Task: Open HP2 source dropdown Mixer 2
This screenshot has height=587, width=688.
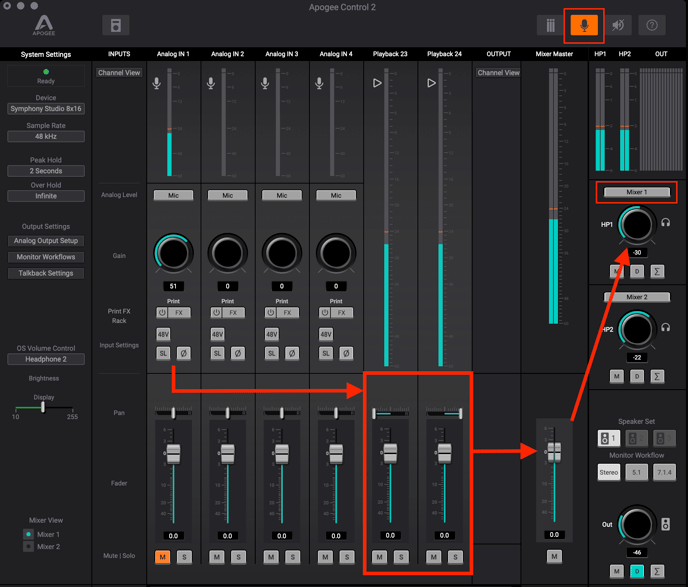Action: click(637, 297)
